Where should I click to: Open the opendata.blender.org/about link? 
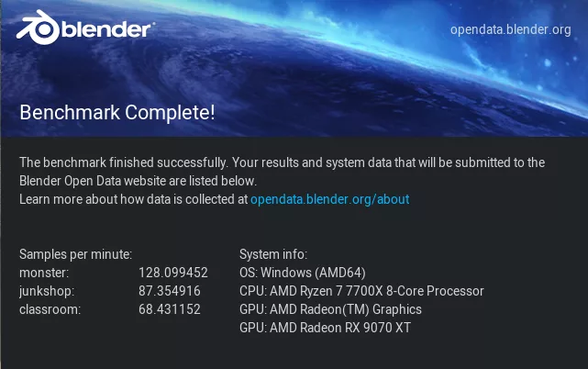(x=330, y=198)
